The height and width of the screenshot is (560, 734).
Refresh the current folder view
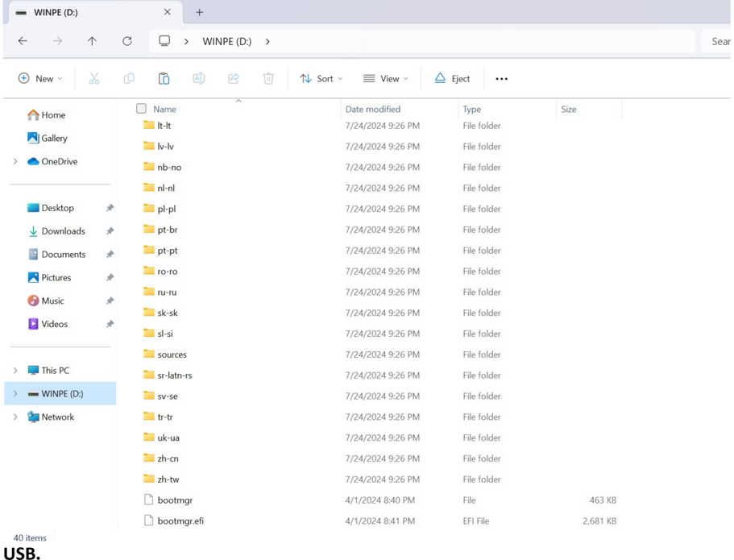[126, 41]
